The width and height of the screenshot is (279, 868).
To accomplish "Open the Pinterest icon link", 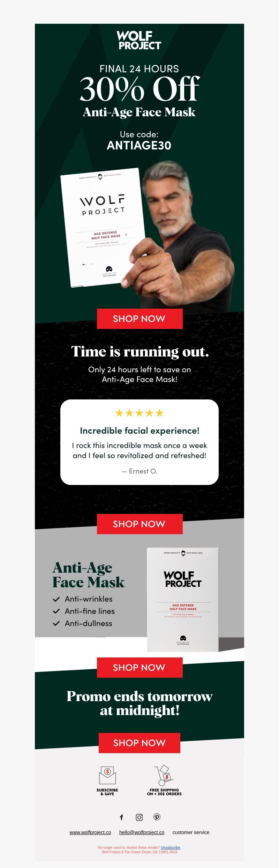I will 157,817.
